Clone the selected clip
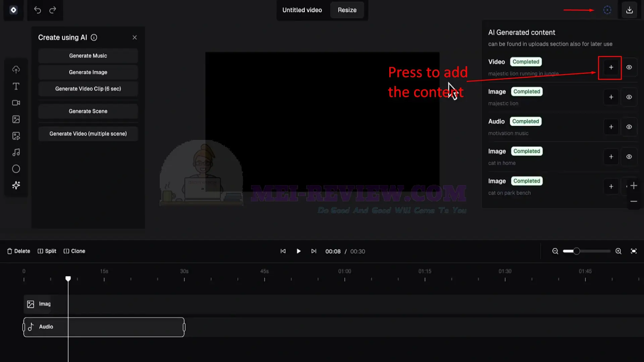The height and width of the screenshot is (362, 644). [x=74, y=251]
